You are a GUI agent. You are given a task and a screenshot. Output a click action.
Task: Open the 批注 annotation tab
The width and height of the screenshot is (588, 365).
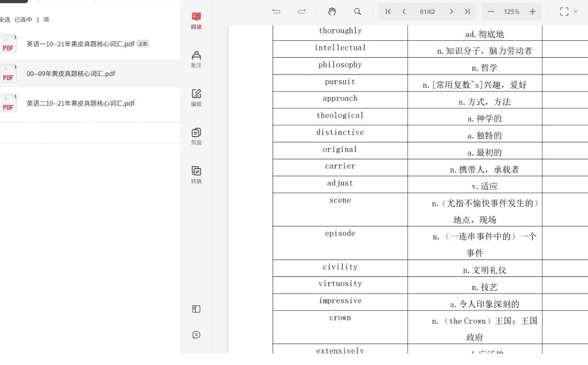196,59
